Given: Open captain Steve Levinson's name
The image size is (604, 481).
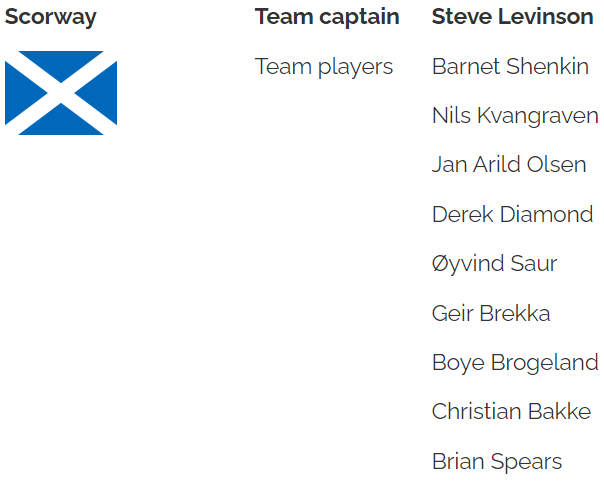Looking at the screenshot, I should (x=512, y=17).
